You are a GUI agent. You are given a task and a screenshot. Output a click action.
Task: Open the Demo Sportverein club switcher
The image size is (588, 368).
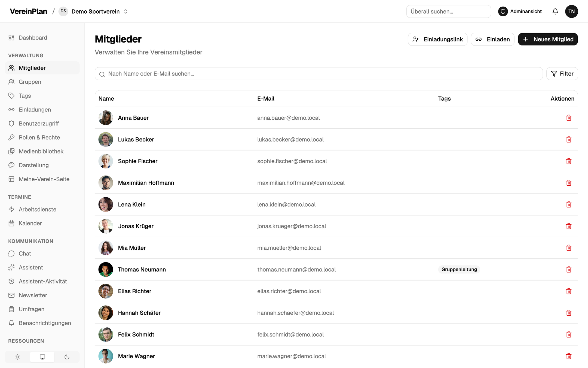(x=93, y=11)
